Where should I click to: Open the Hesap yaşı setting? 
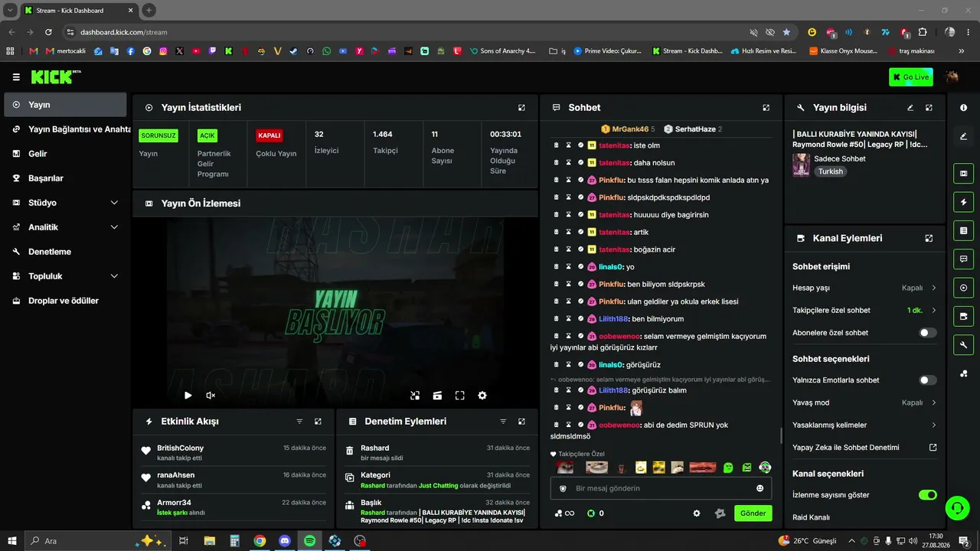(x=864, y=288)
